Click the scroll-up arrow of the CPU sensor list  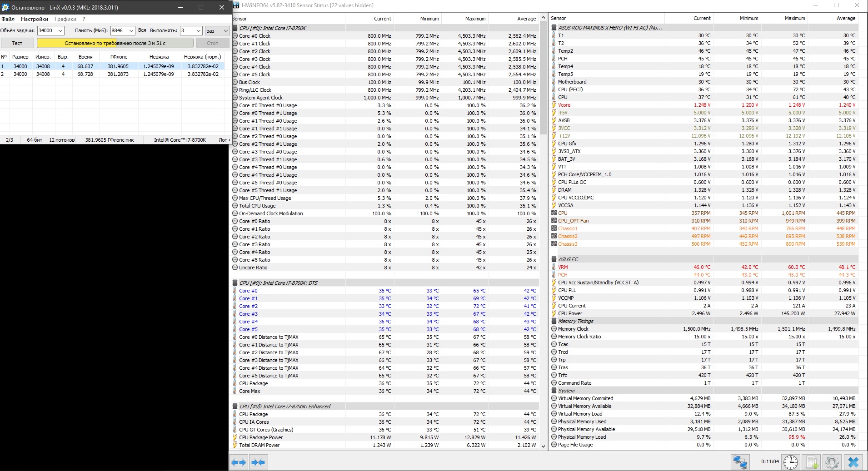click(543, 18)
